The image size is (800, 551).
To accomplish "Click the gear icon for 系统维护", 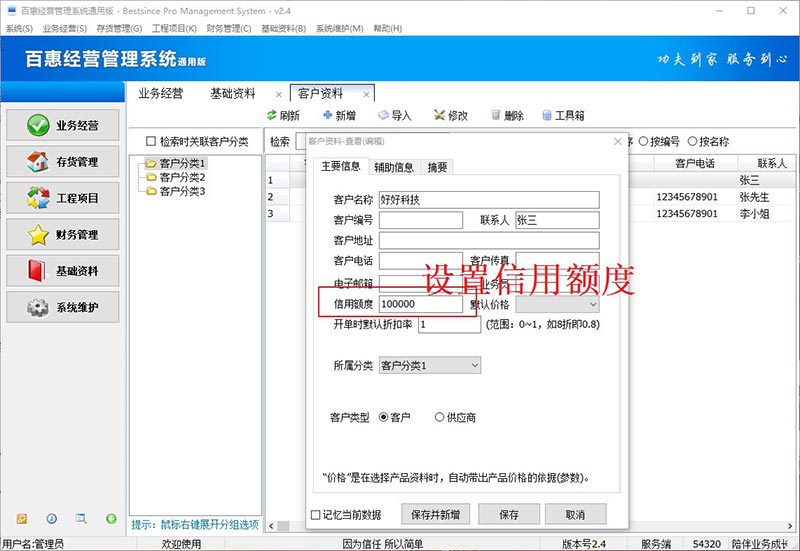I will coord(38,308).
